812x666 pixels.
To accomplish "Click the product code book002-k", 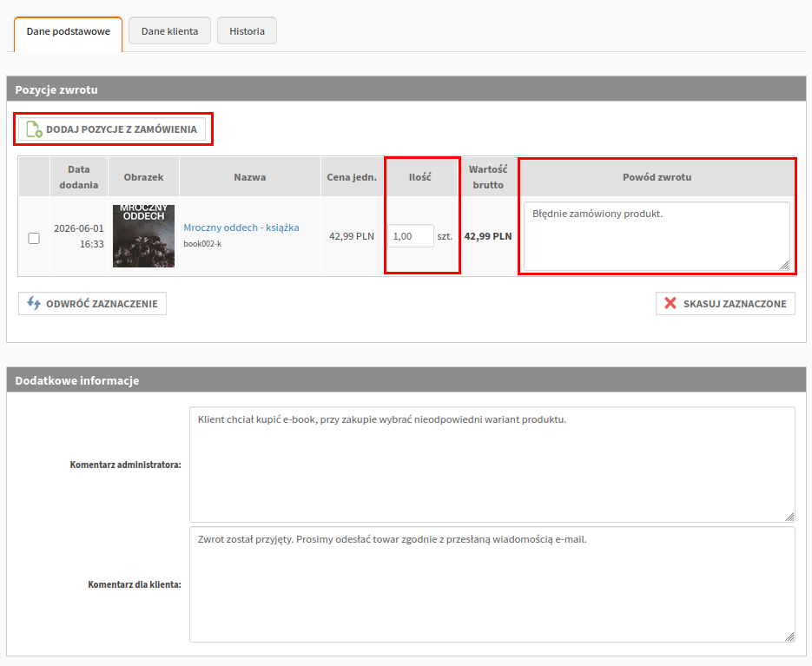I will click(202, 243).
